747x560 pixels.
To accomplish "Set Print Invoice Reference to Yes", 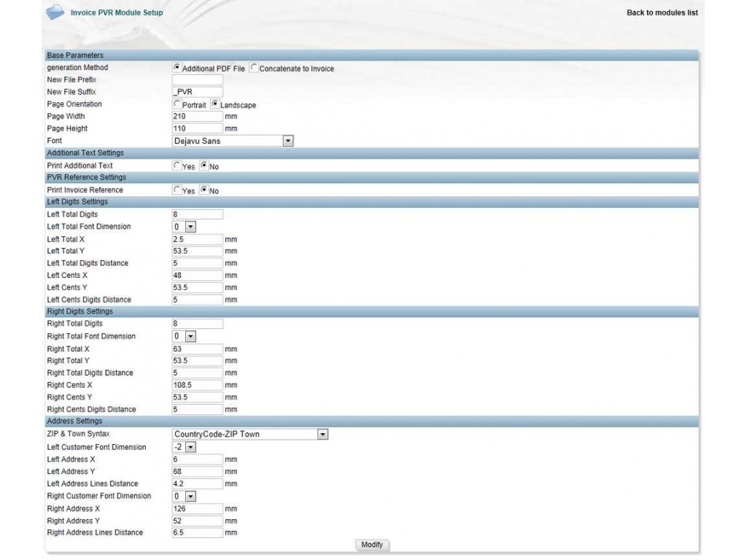I will point(177,190).
